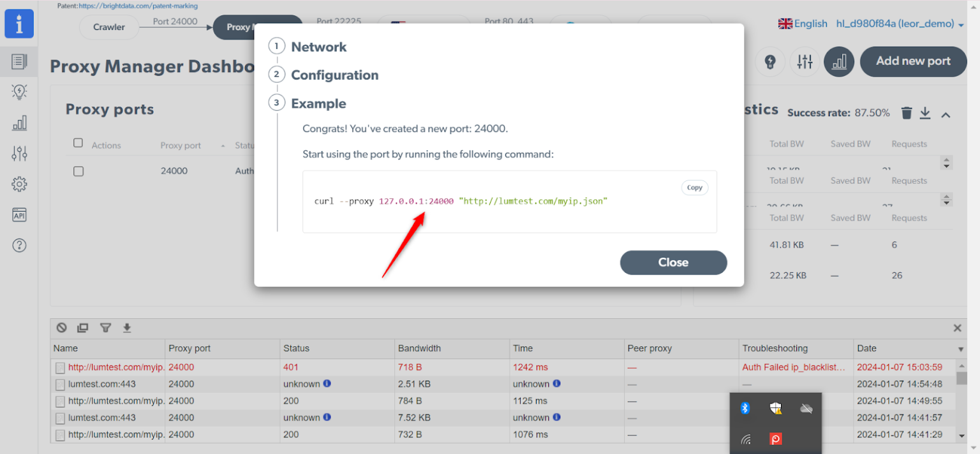
Task: Open the API icon in sidebar
Action: click(19, 215)
